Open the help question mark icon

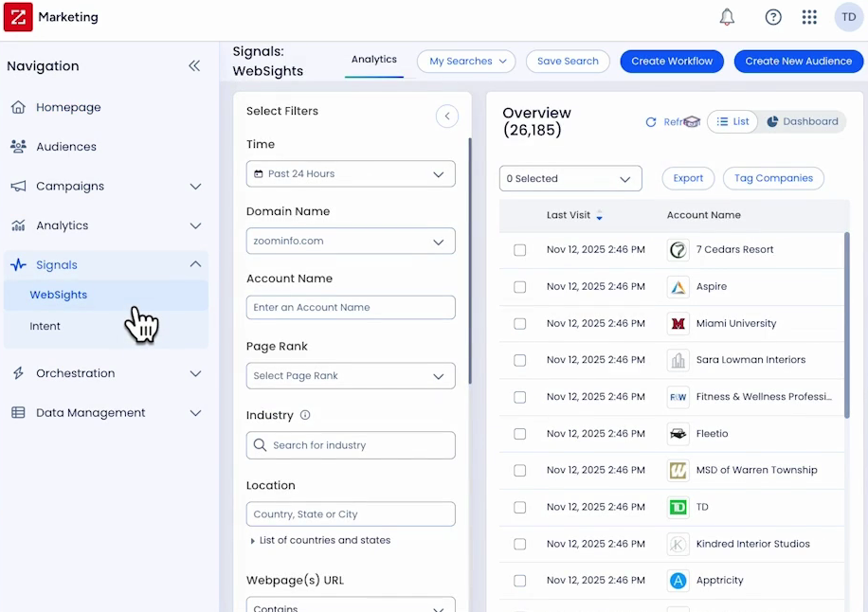click(x=773, y=17)
